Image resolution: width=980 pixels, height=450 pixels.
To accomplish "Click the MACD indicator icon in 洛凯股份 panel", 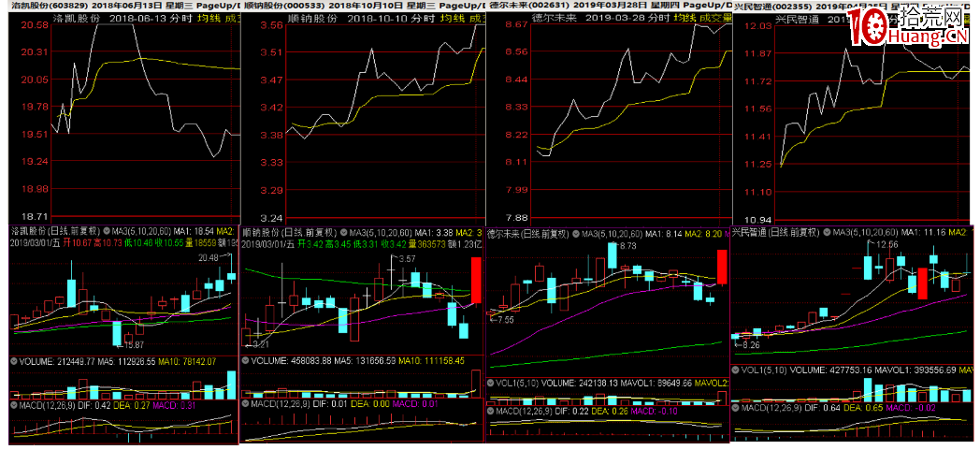I will 14,404.
